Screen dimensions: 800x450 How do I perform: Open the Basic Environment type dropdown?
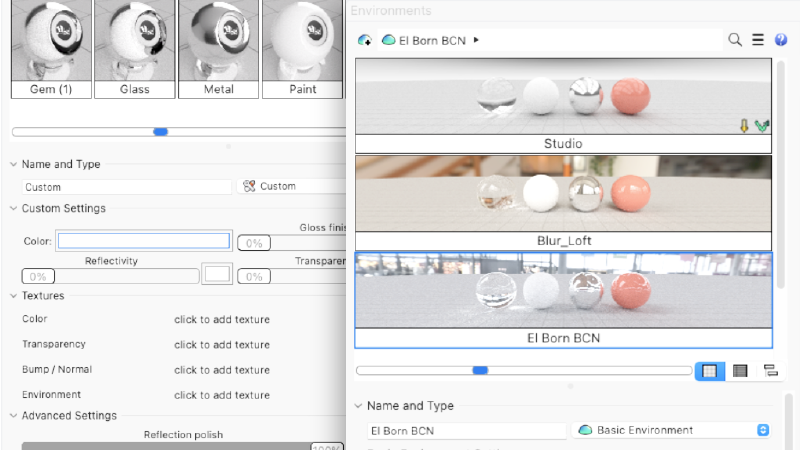point(672,430)
